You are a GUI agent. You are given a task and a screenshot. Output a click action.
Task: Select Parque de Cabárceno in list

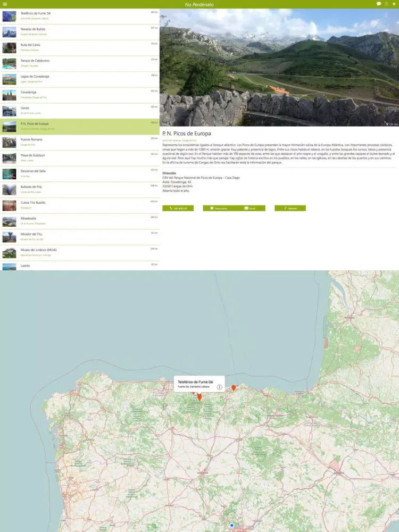pyautogui.click(x=80, y=63)
